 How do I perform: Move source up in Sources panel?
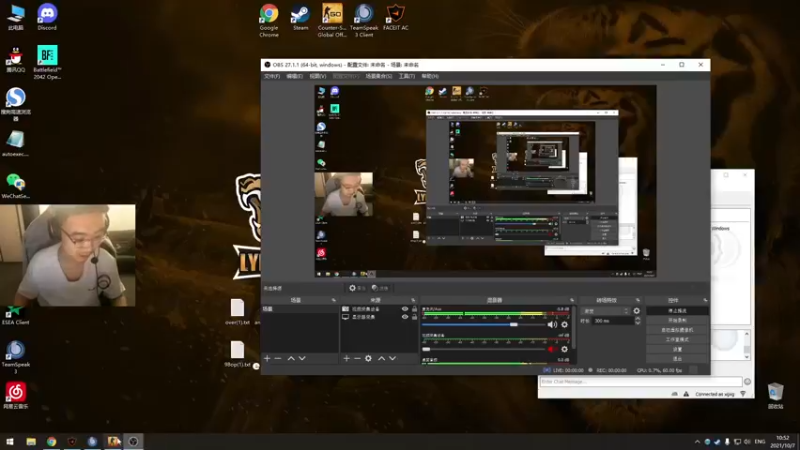point(381,359)
